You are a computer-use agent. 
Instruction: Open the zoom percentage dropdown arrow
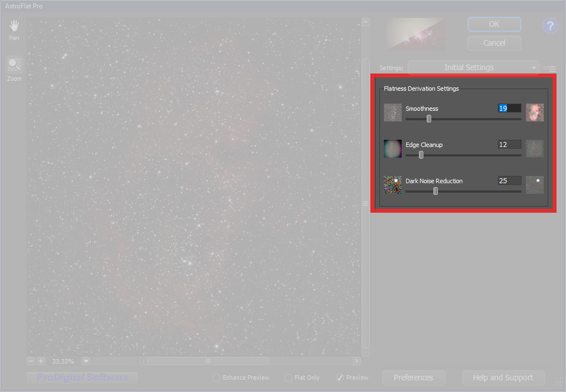pos(86,361)
